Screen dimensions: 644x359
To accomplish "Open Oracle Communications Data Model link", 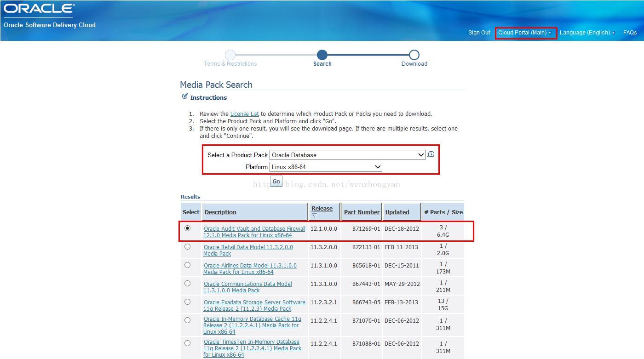I will pos(247,287).
